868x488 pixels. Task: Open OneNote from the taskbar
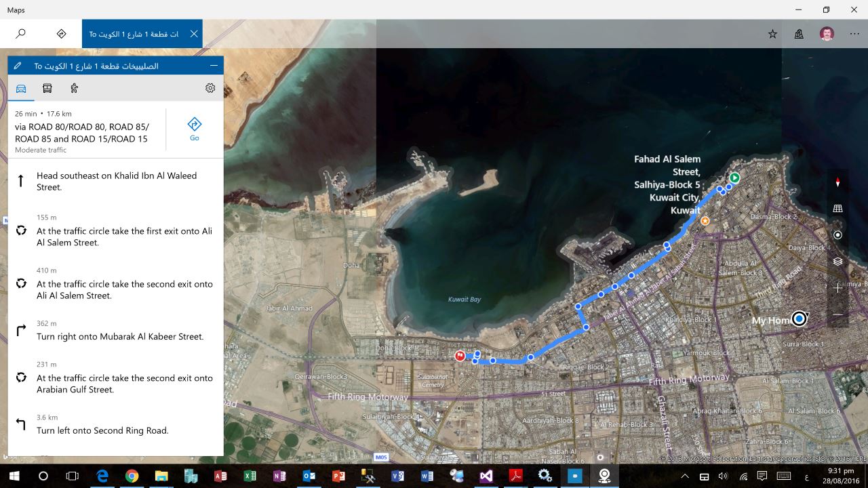279,476
